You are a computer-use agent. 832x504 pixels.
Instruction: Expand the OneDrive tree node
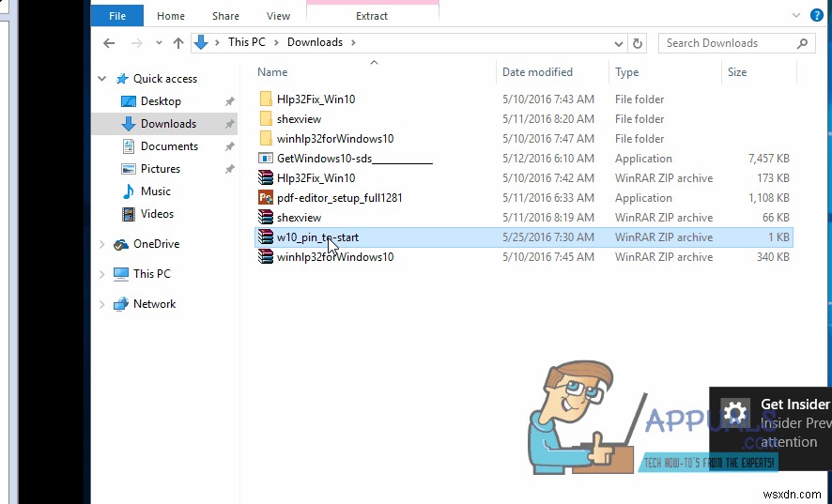coord(101,244)
